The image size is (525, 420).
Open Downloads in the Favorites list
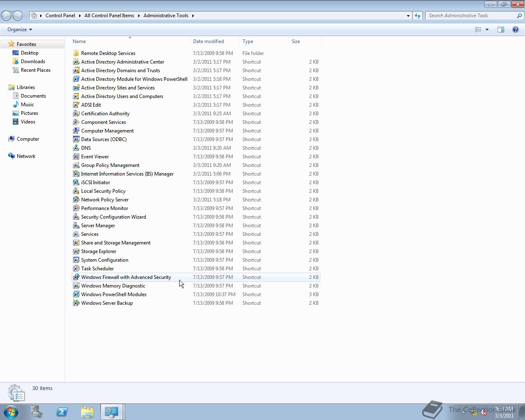(x=33, y=62)
